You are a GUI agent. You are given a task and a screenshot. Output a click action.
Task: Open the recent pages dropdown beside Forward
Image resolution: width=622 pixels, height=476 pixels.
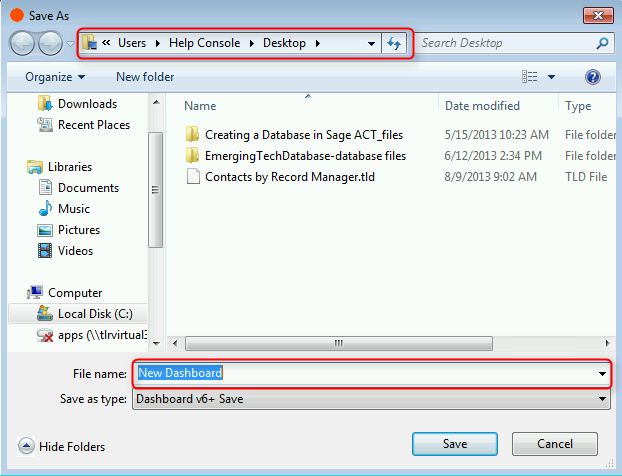pyautogui.click(x=70, y=43)
